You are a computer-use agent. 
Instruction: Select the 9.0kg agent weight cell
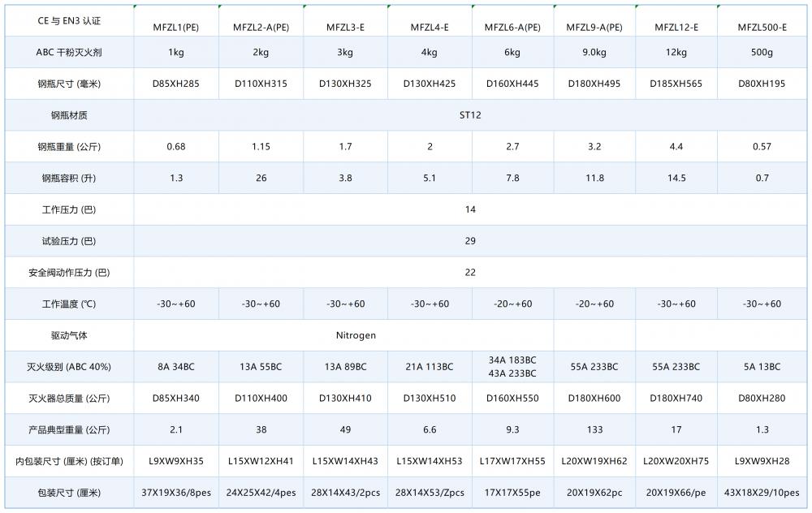click(x=594, y=52)
